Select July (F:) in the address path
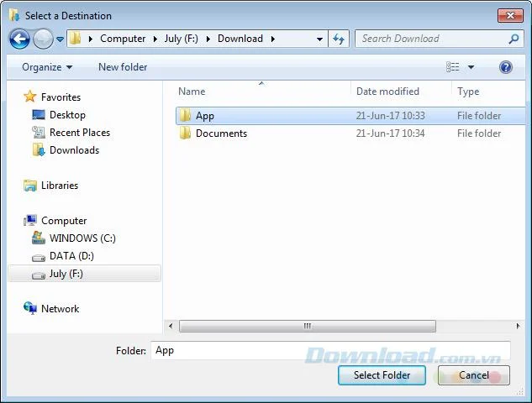Viewport: 532px width, 403px height. click(x=182, y=39)
